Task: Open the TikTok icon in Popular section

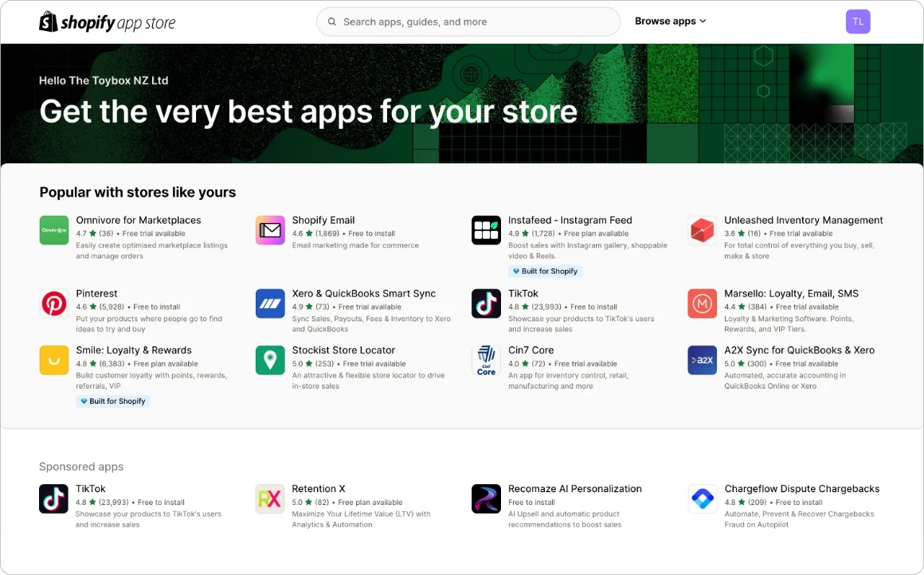Action: [x=486, y=303]
